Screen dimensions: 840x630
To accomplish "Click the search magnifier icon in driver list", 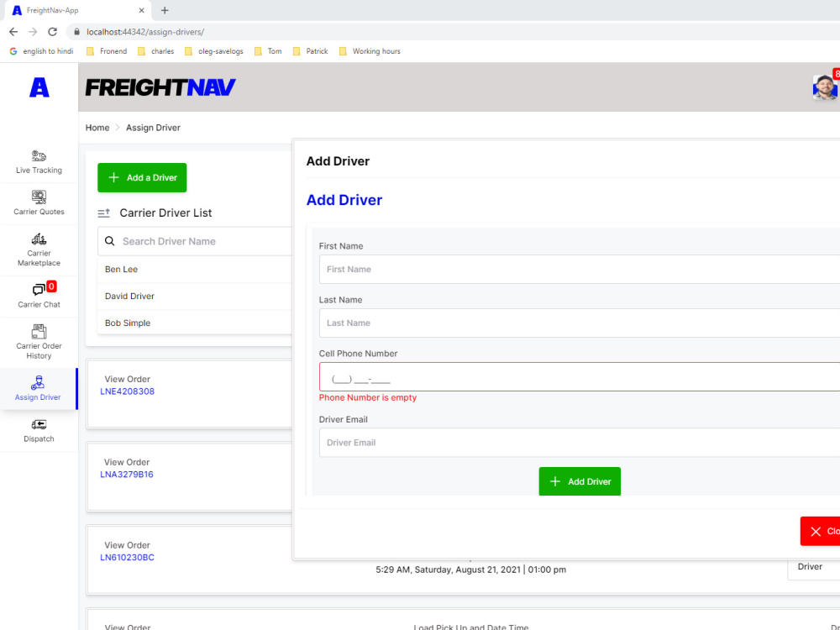I will (x=110, y=241).
